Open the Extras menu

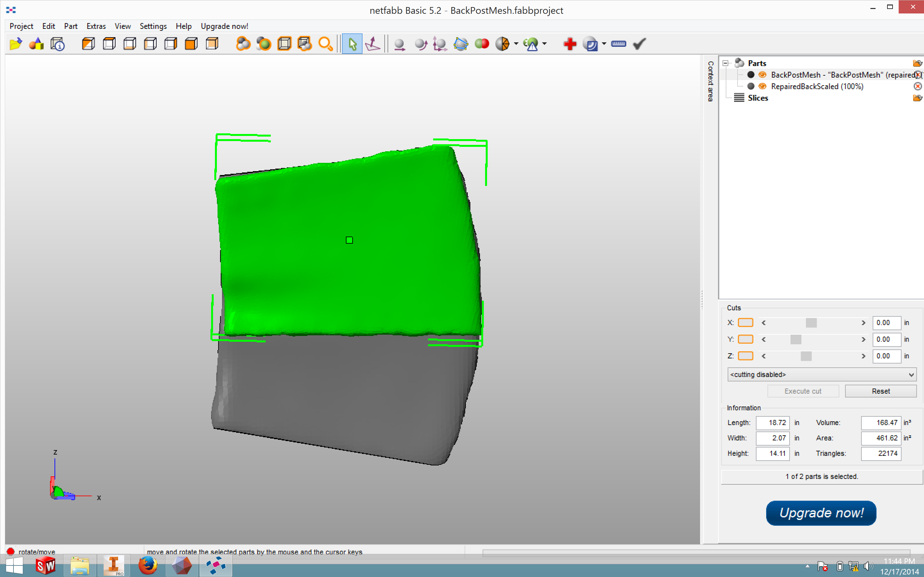pyautogui.click(x=96, y=26)
